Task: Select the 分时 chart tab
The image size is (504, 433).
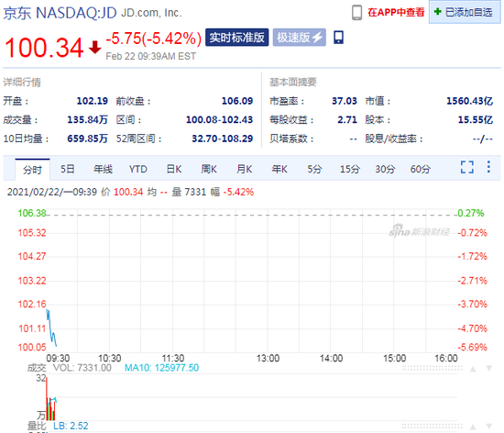Action: click(x=32, y=169)
